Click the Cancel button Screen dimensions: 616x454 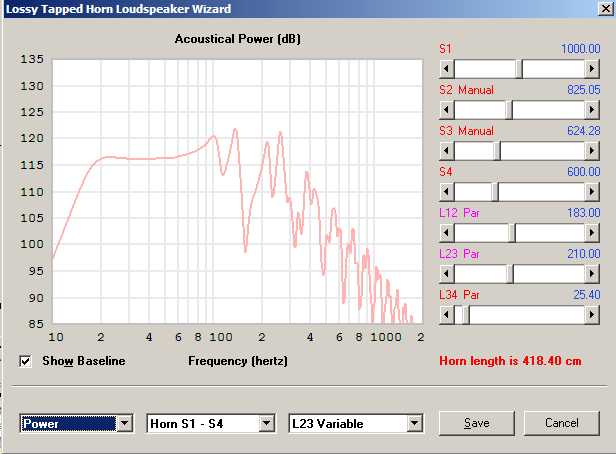tap(561, 423)
